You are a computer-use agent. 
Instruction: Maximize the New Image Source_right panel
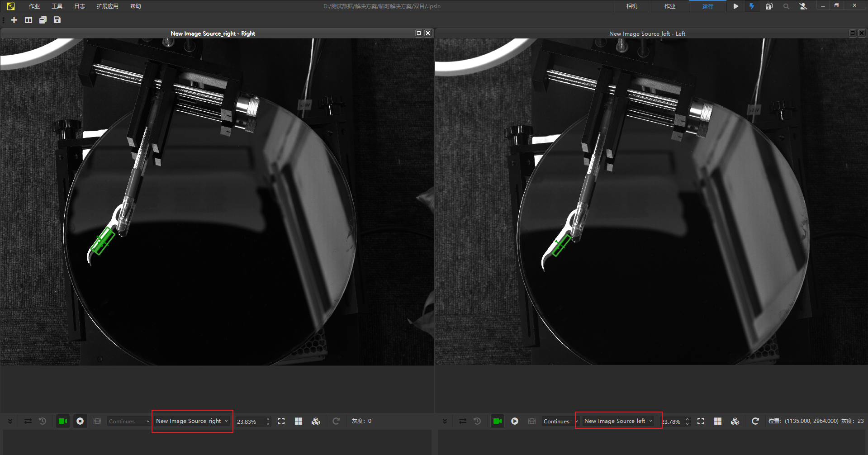(419, 33)
